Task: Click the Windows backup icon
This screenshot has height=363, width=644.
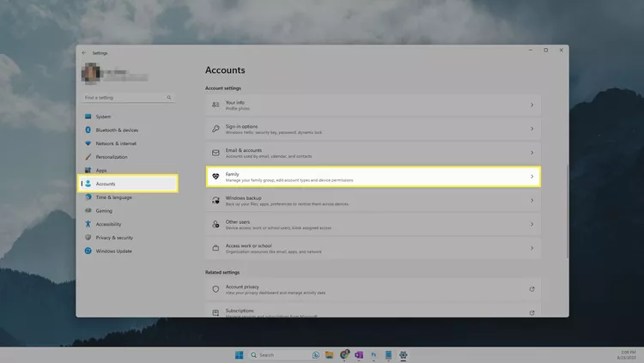Action: 216,201
